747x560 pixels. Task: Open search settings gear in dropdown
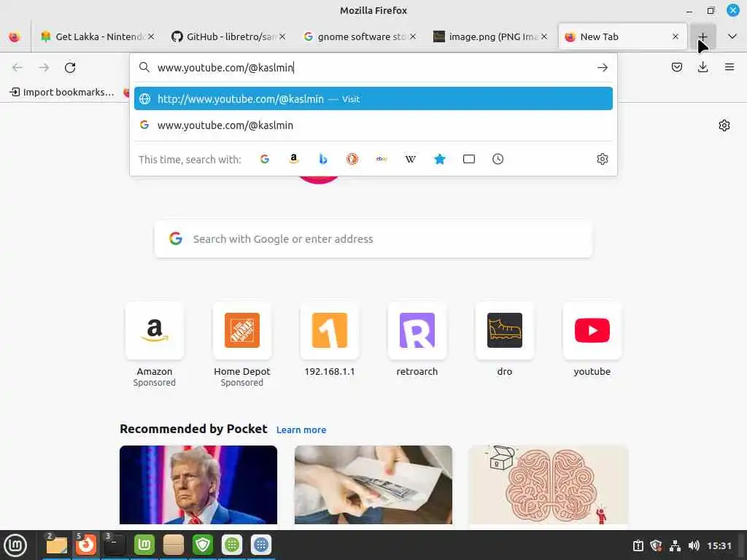602,159
